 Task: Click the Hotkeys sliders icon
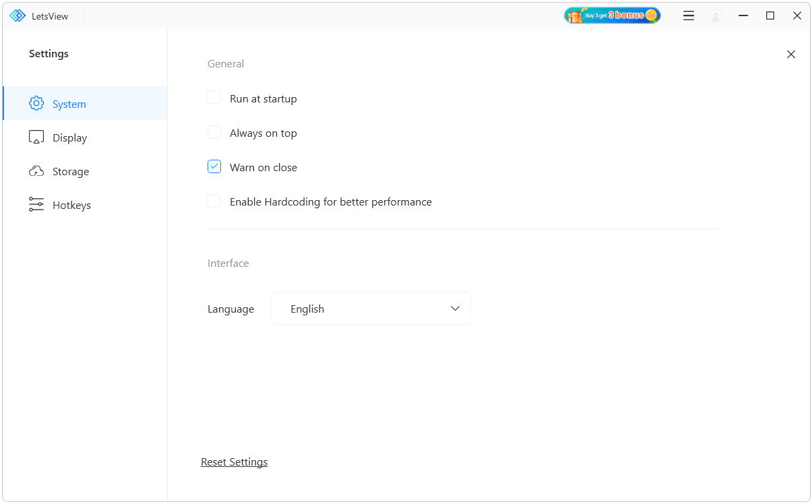(x=36, y=205)
